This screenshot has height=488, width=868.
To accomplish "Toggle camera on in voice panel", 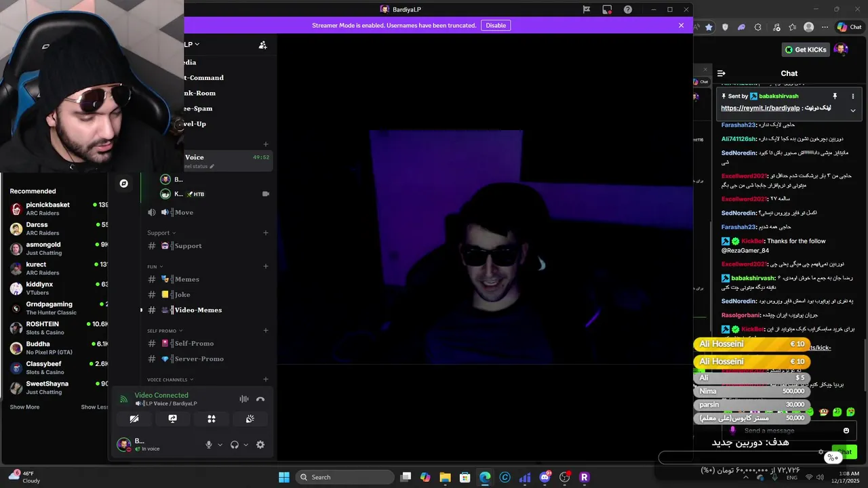I will coord(134,419).
